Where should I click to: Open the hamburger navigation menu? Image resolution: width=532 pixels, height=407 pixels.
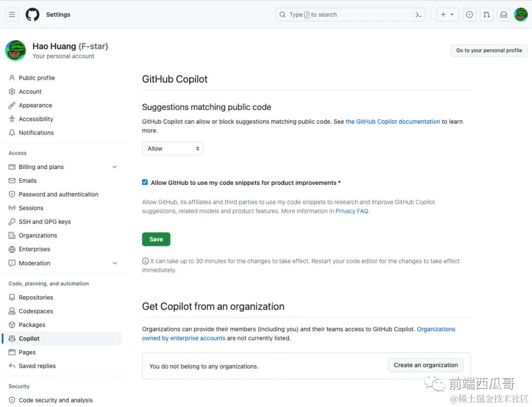(12, 15)
